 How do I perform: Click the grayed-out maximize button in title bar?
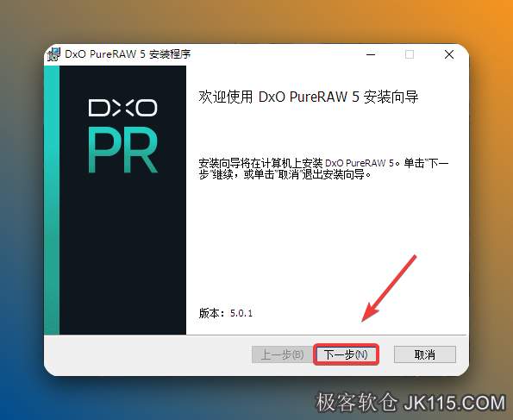click(410, 54)
